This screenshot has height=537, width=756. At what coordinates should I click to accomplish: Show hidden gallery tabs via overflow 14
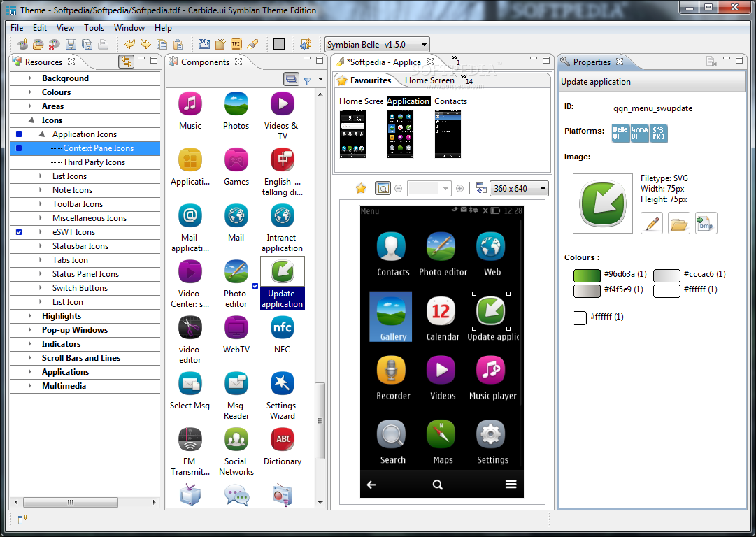(466, 78)
